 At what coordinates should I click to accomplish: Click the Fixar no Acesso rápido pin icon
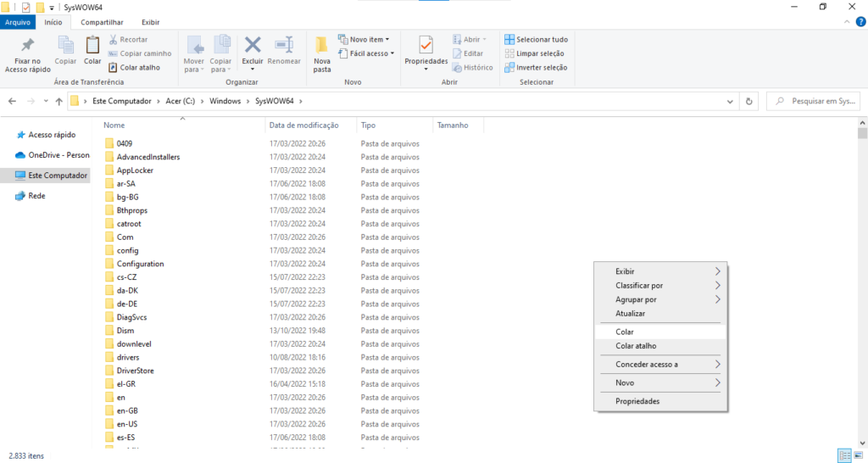(28, 46)
